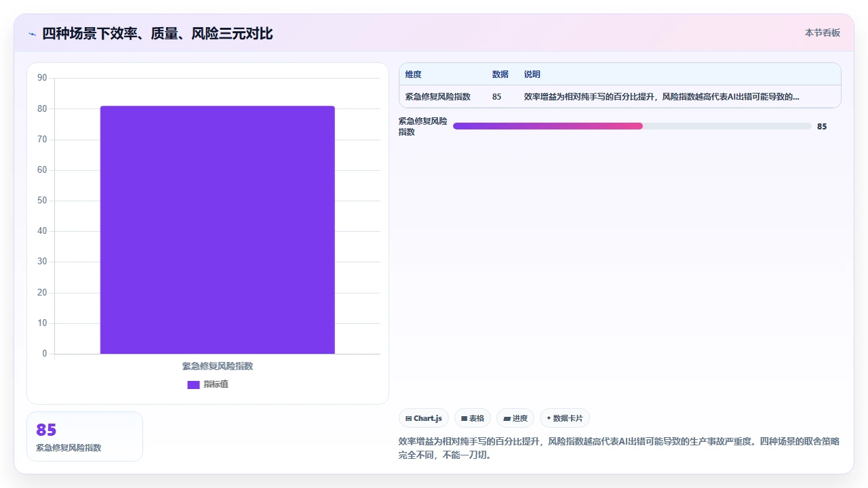
Task: Select the 紧急修复风险指数 table cell
Action: click(437, 97)
